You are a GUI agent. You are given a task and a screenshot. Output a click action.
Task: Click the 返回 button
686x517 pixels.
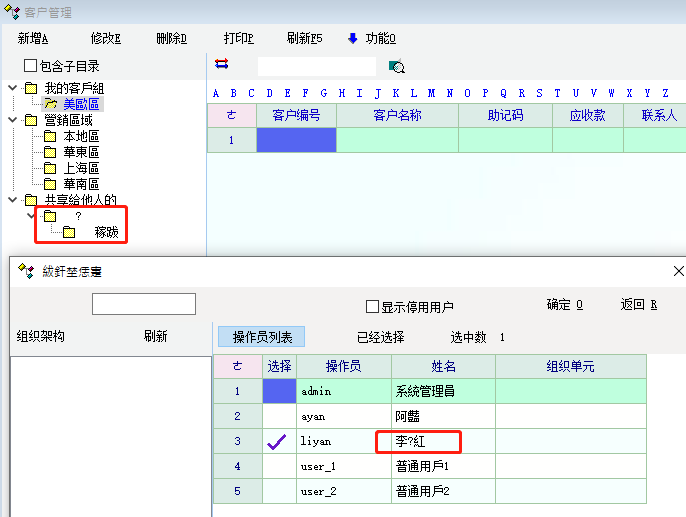(639, 304)
